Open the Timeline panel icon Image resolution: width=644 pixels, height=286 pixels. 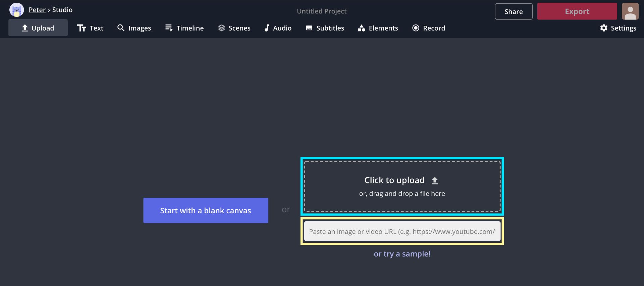click(x=169, y=28)
